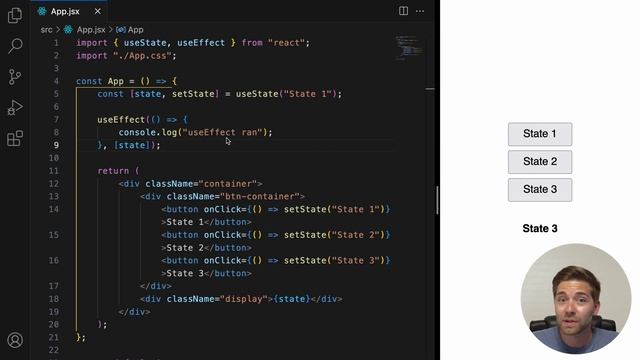Click the "./App.css" import string
640x360 pixels.
click(142, 56)
